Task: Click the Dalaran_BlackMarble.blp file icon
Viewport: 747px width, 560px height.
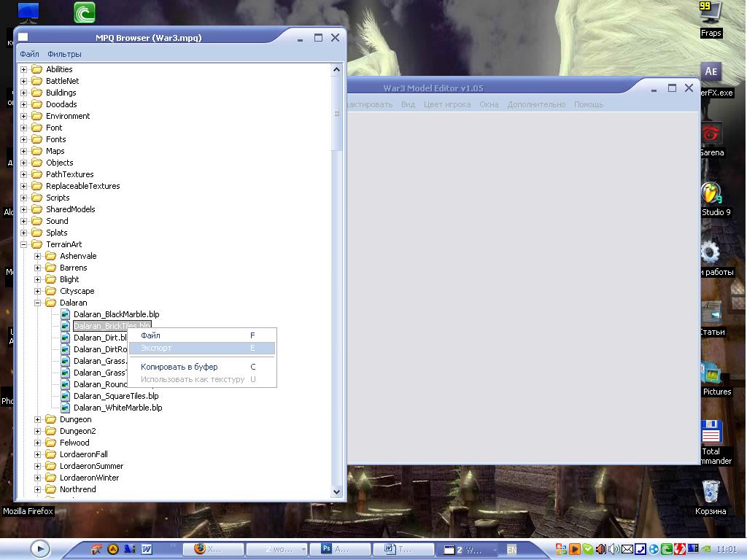Action: [65, 314]
